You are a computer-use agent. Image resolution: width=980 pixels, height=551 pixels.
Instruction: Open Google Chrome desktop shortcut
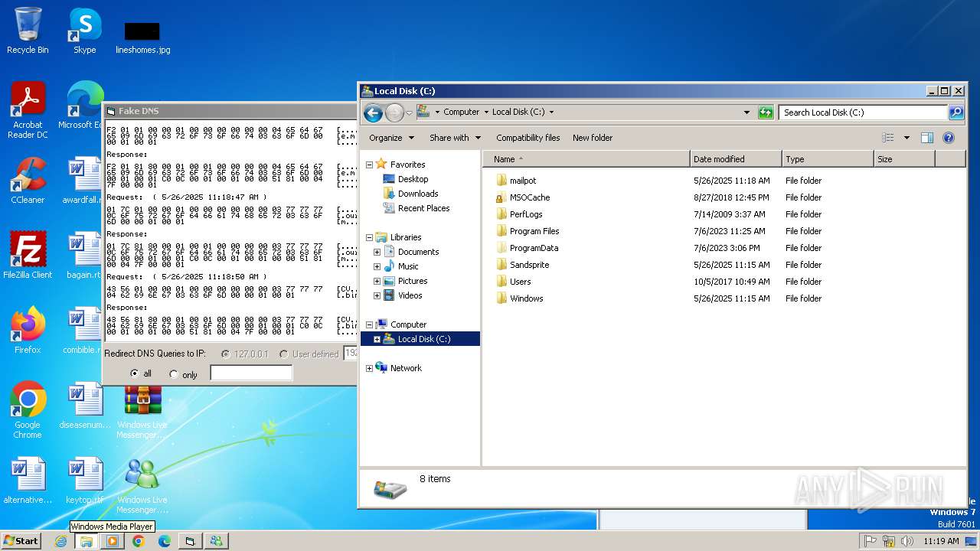point(28,410)
